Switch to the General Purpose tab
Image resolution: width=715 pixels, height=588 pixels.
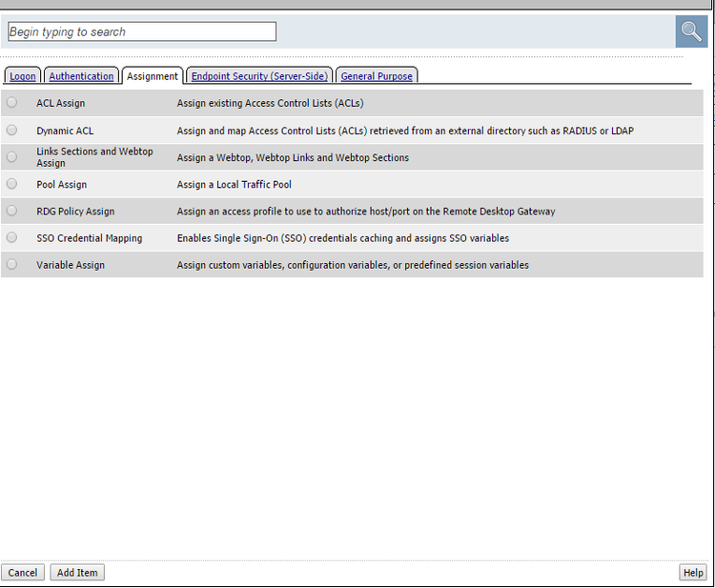point(377,76)
